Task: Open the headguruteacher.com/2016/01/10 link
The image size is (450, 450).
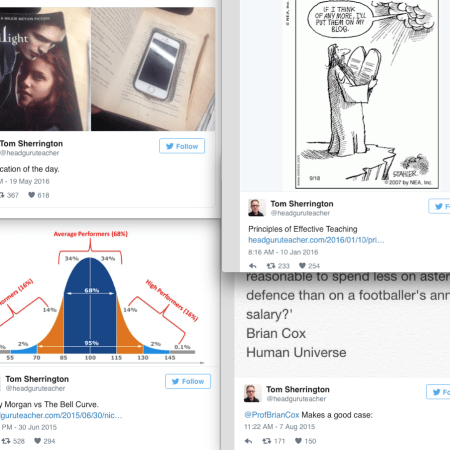Action: click(x=316, y=240)
